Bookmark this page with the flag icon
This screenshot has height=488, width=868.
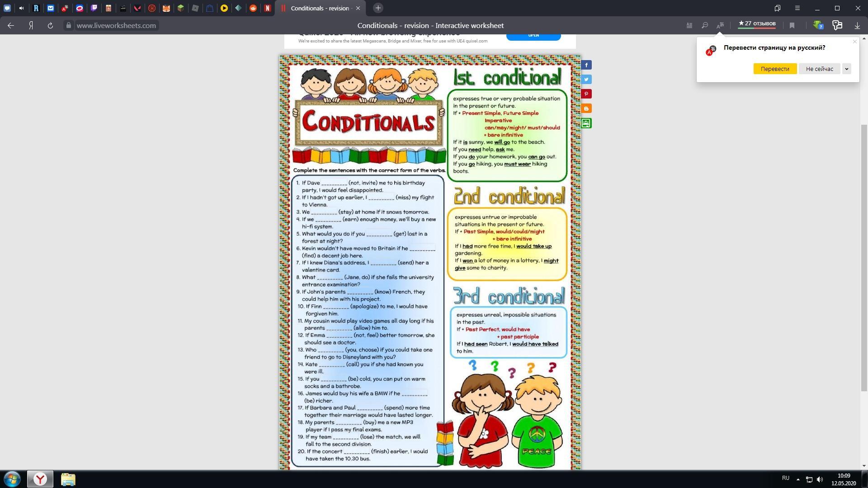pyautogui.click(x=792, y=26)
